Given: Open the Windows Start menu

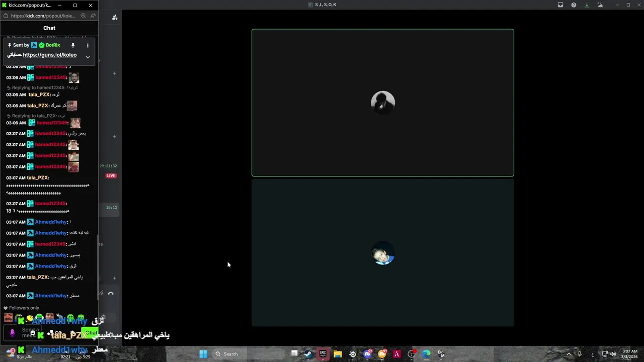Looking at the screenshot, I should [203, 354].
